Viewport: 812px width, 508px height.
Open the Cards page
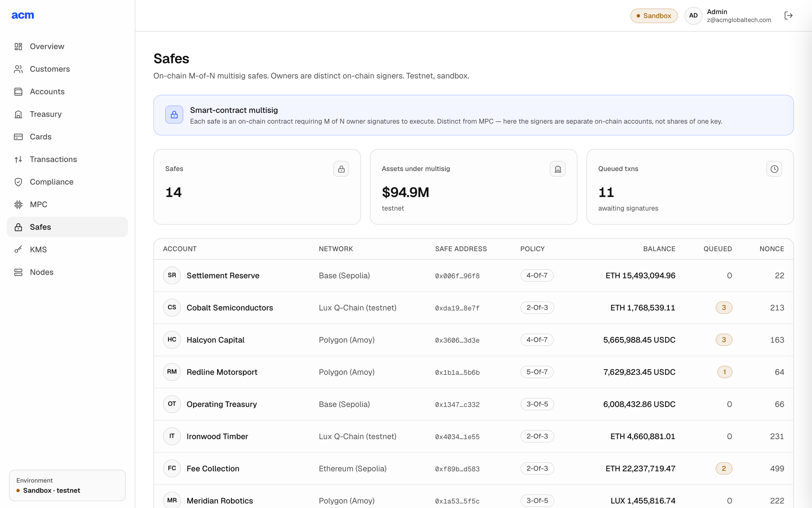coord(67,137)
